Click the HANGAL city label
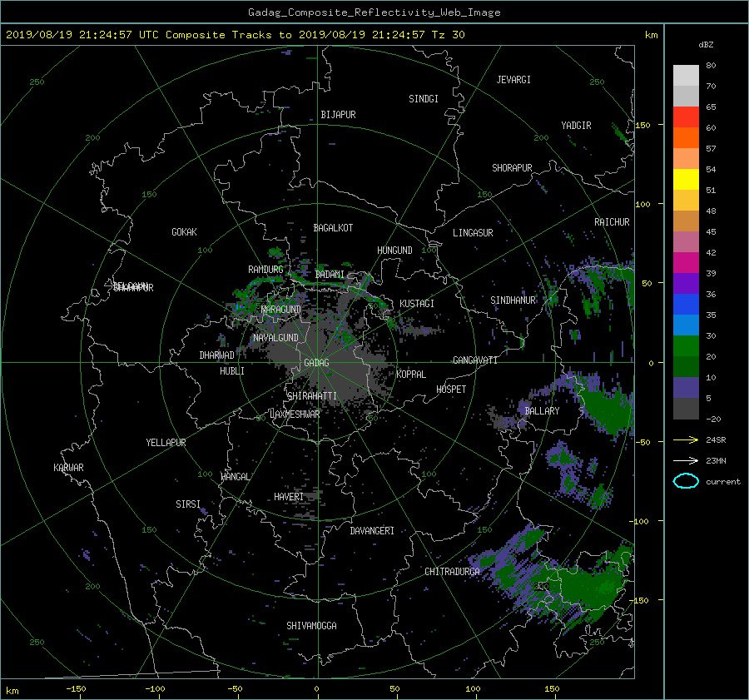Image resolution: width=749 pixels, height=700 pixels. tap(236, 477)
